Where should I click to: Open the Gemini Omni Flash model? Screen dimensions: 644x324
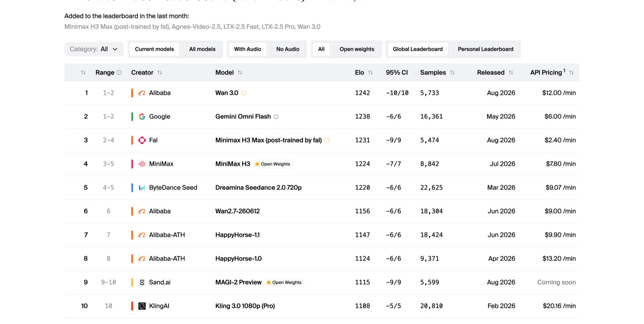(x=243, y=117)
